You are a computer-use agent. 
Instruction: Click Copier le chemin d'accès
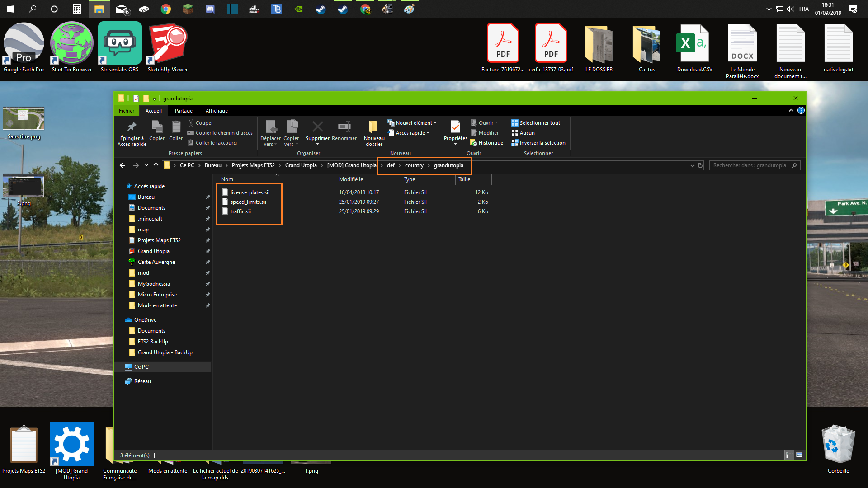click(x=224, y=133)
